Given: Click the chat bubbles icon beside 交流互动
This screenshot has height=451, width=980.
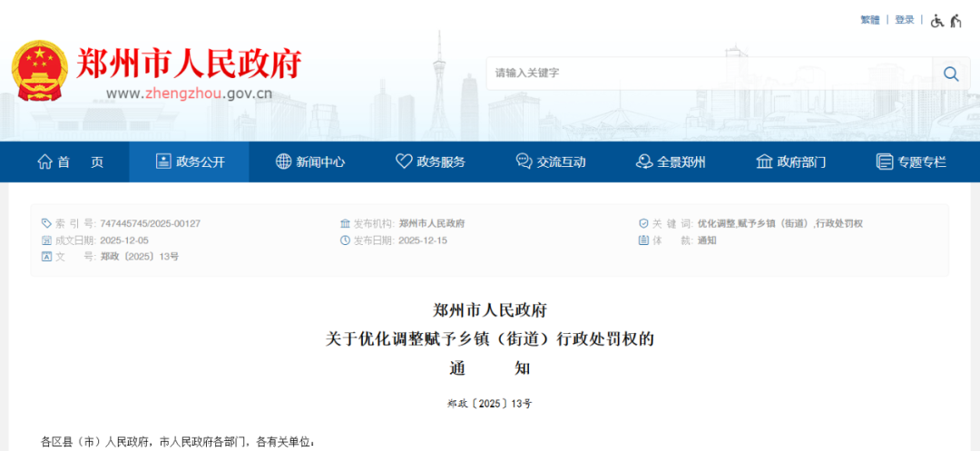Looking at the screenshot, I should click(524, 162).
